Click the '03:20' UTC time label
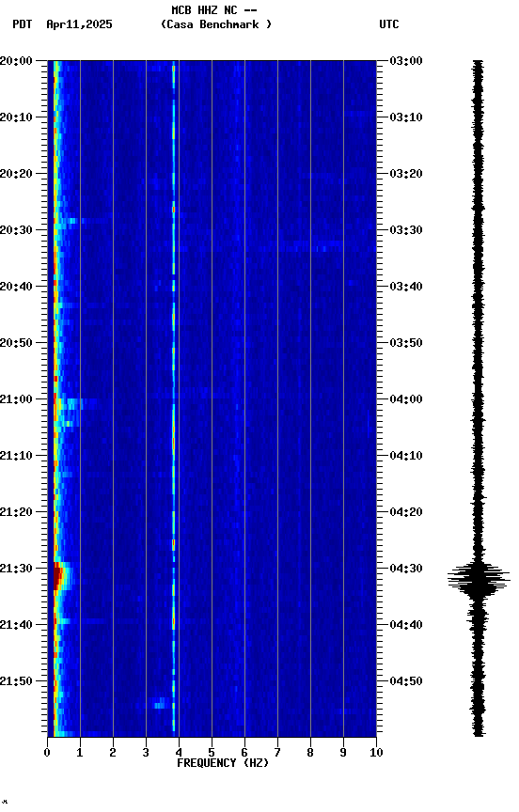 [406, 174]
